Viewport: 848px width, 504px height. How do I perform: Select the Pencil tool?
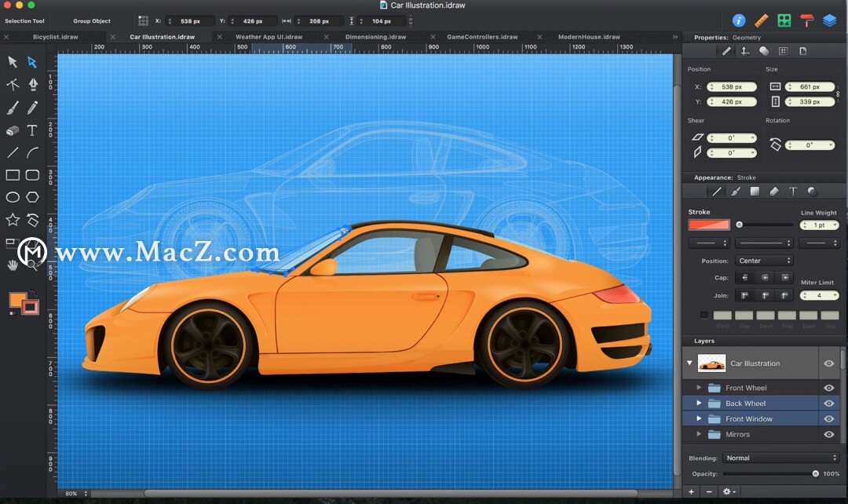32,108
